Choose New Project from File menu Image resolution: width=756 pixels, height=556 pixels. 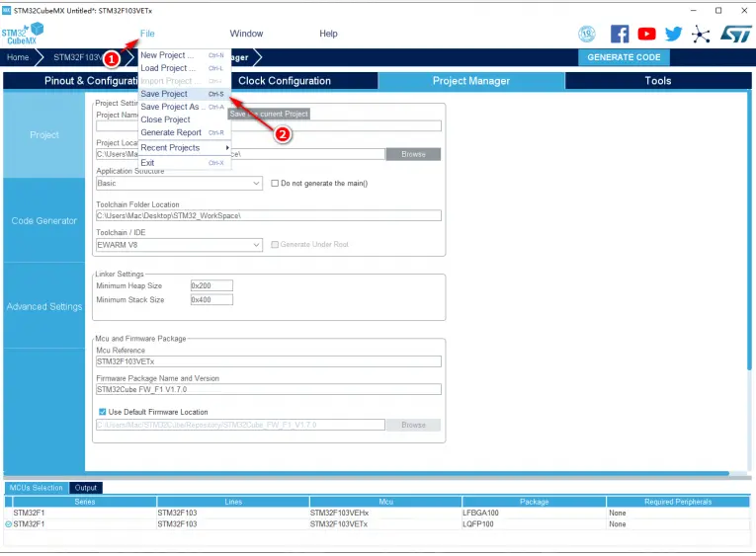(185, 55)
